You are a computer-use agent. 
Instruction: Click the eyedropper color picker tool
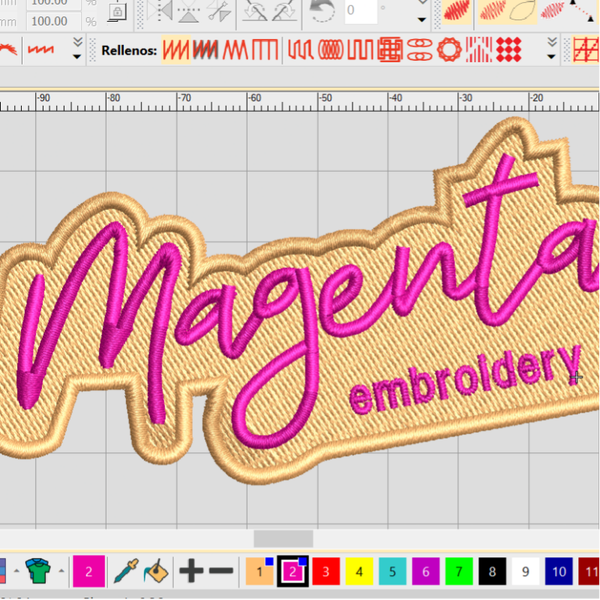click(126, 571)
